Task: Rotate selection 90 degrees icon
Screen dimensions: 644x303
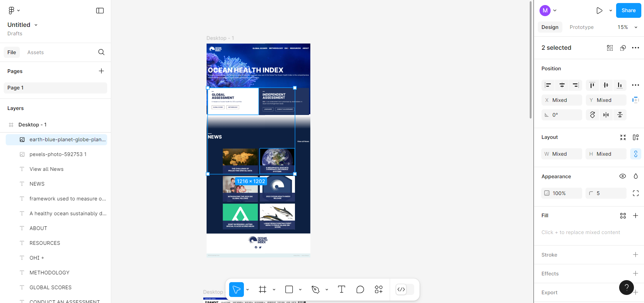Action: click(x=592, y=115)
